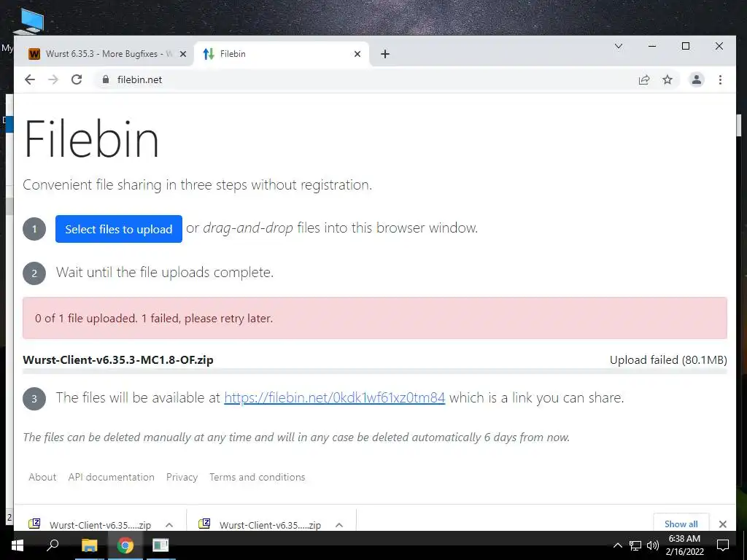The width and height of the screenshot is (747, 560).
Task: Switch to the Wurst 6.35.3 tab
Action: 104,54
